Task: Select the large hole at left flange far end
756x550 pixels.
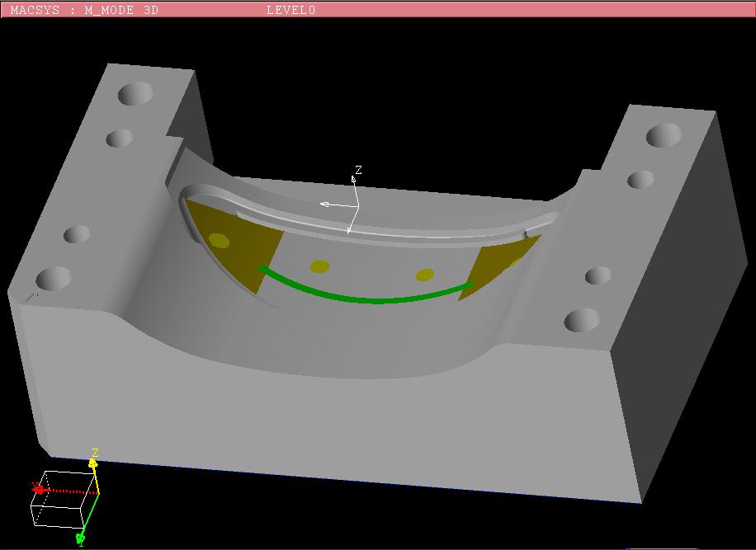Action: point(135,93)
